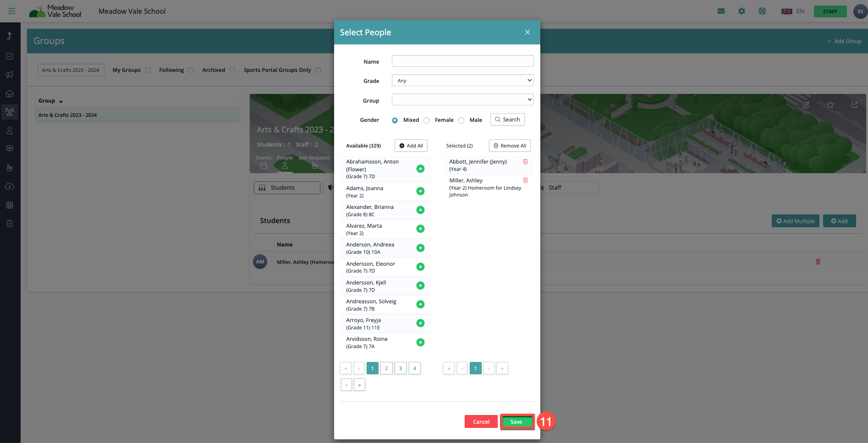Enable the My Groups checkbox

(148, 70)
